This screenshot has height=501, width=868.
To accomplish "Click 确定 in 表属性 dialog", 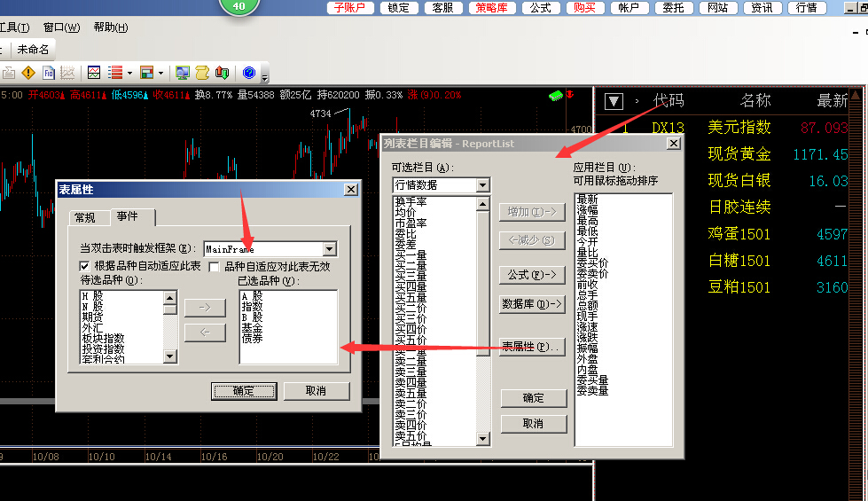I will (244, 391).
